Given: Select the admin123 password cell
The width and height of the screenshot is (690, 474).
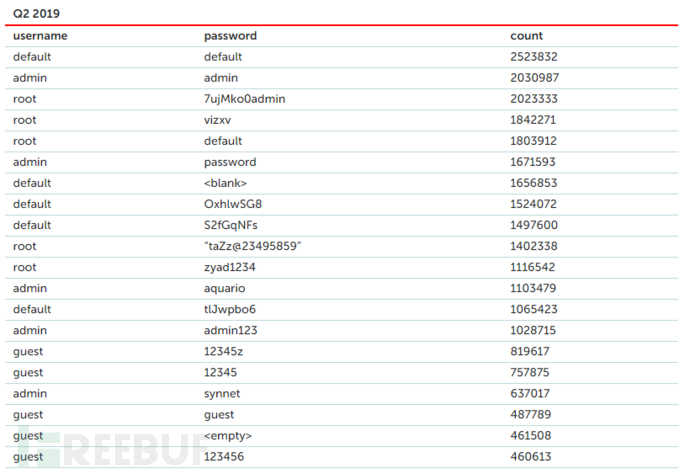Looking at the screenshot, I should tap(230, 330).
